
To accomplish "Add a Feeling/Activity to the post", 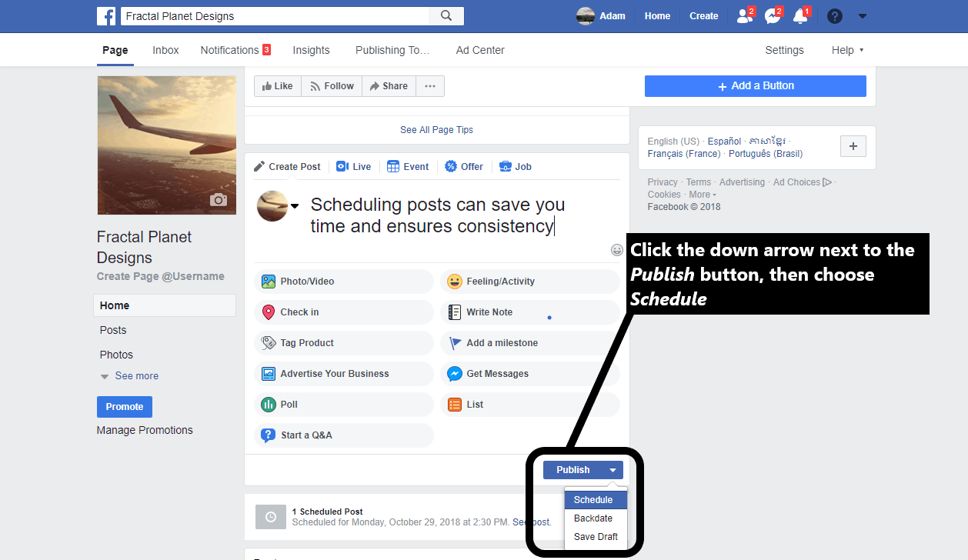I will (530, 282).
